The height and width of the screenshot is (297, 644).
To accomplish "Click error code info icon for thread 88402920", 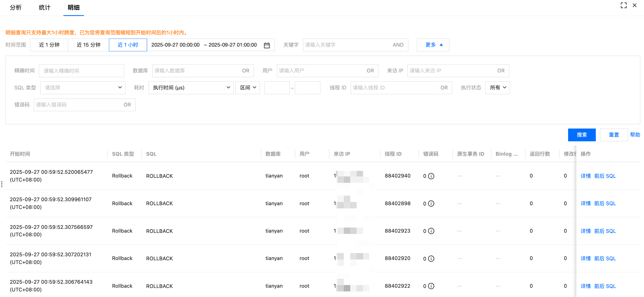I will point(431,259).
